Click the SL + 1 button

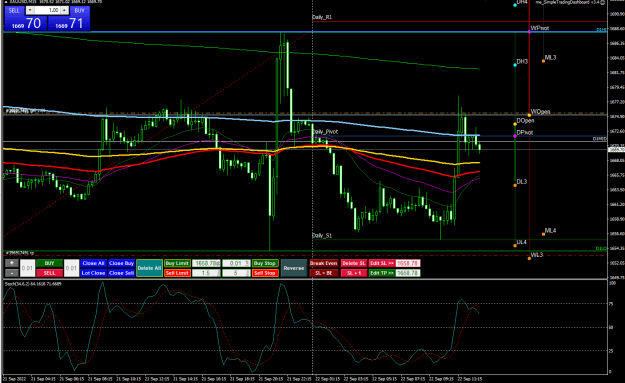click(354, 273)
